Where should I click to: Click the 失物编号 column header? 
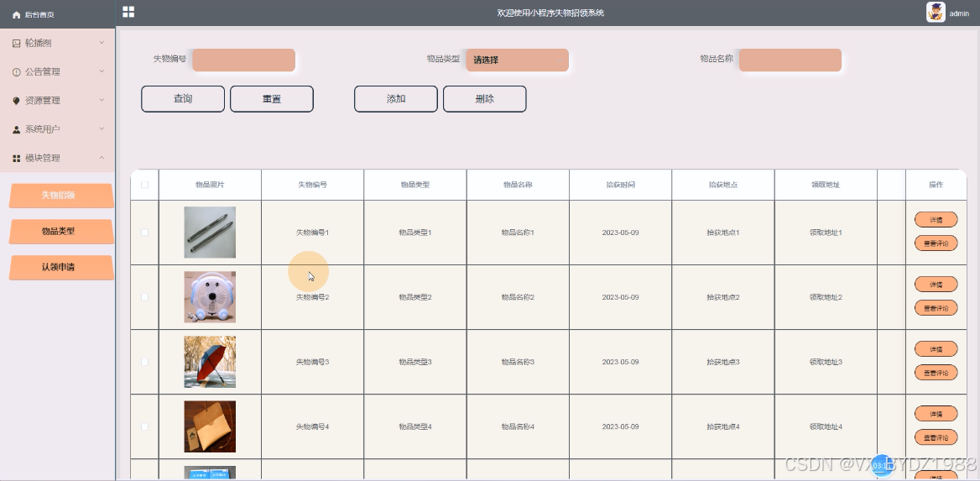312,186
